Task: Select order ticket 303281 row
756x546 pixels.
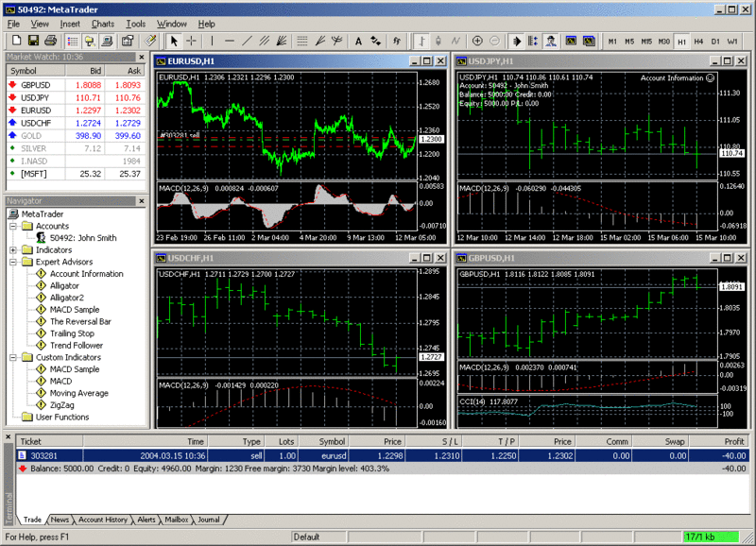Action: 383,455
